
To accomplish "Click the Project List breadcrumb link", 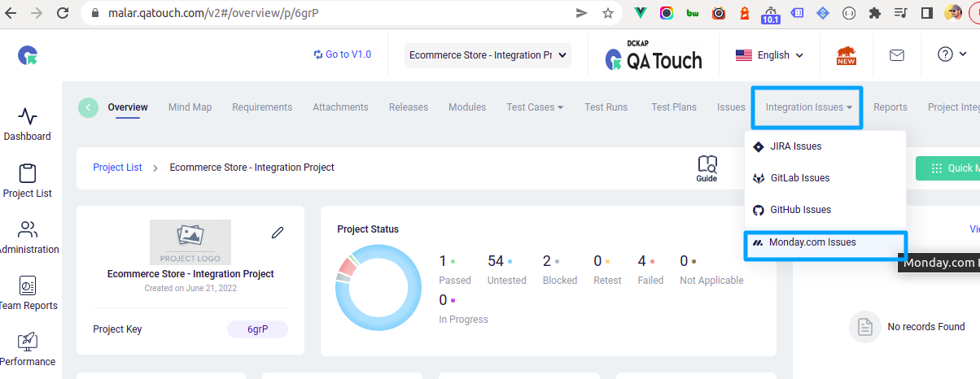I will (x=117, y=168).
